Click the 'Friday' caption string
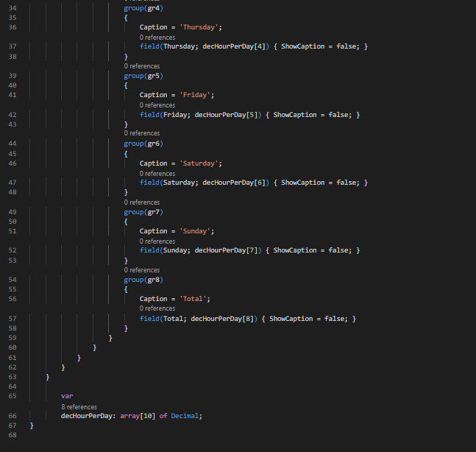The image size is (476, 452). click(195, 95)
